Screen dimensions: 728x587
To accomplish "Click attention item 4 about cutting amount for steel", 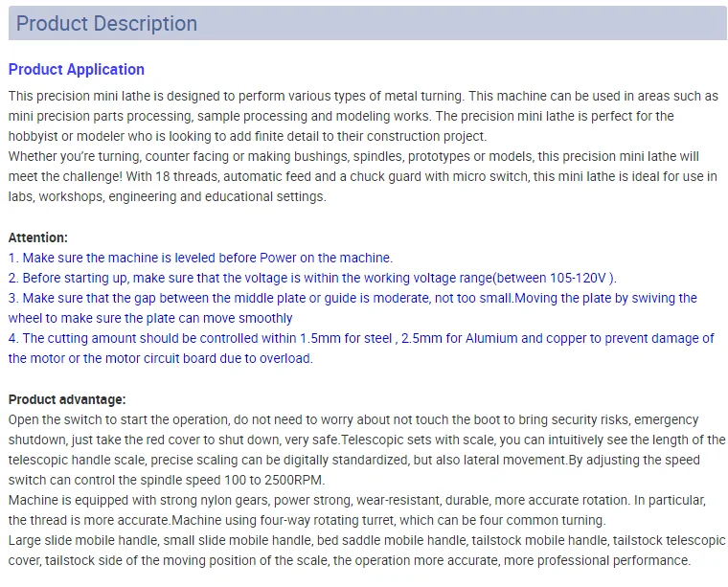I will tap(361, 348).
